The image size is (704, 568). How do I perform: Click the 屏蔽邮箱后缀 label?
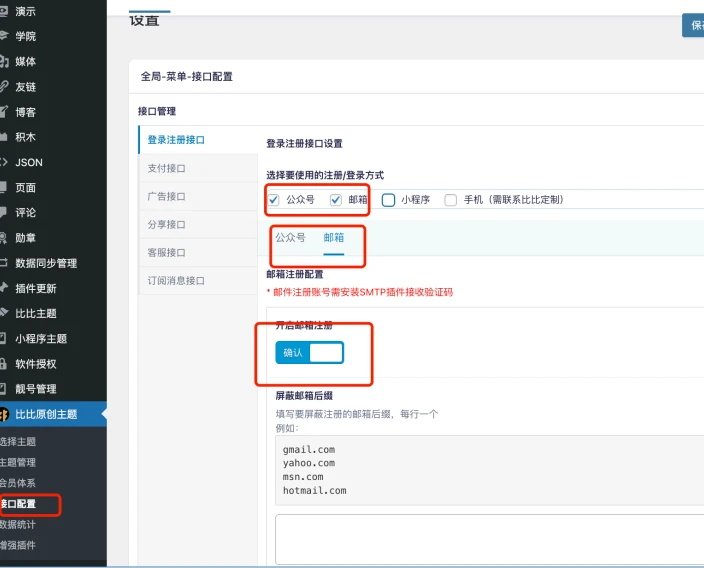click(x=304, y=396)
